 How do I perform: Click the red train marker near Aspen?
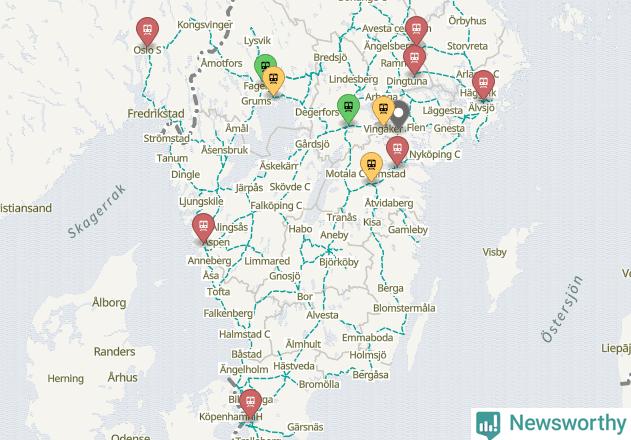[204, 227]
